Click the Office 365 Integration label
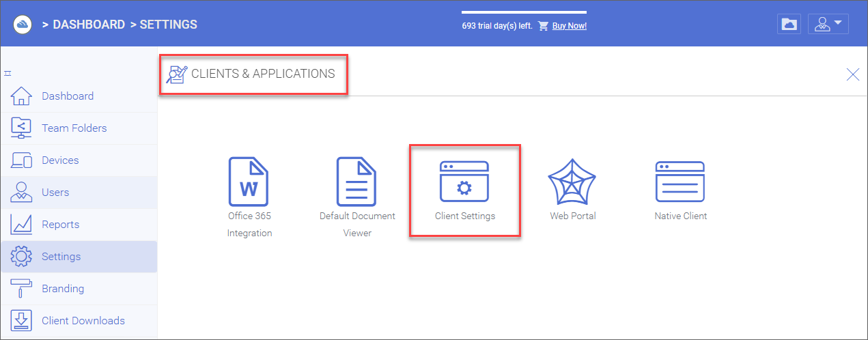Image resolution: width=868 pixels, height=340 pixels. pyautogui.click(x=250, y=225)
